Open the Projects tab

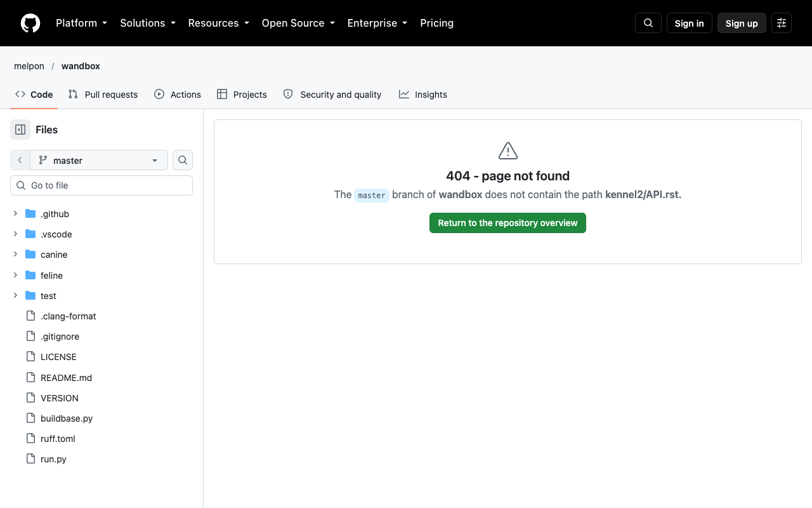[x=242, y=94]
